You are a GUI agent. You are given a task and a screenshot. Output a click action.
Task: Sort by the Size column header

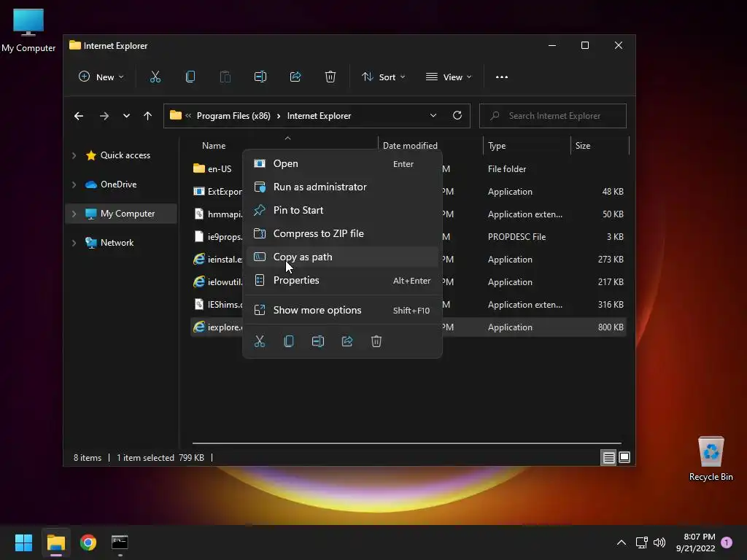pos(583,146)
